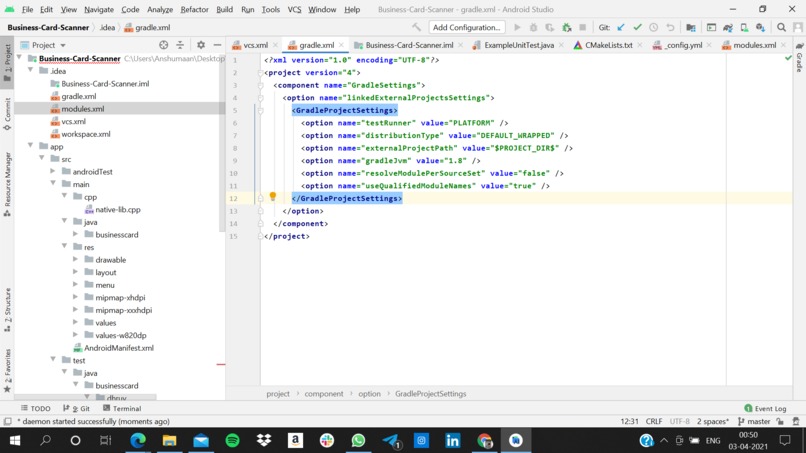The height and width of the screenshot is (453, 806).
Task: Click GradleProjectSettings in breadcrumb bar
Action: tap(430, 393)
